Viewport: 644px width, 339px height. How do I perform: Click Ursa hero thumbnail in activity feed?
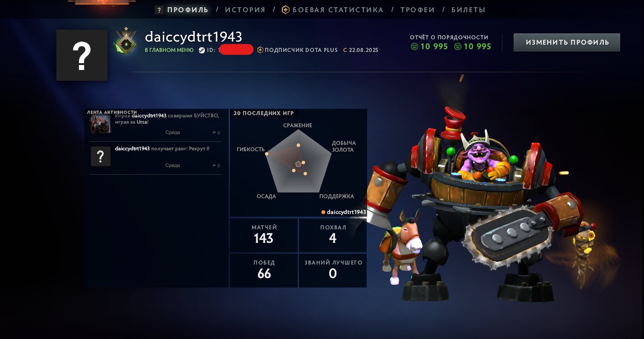tap(101, 124)
